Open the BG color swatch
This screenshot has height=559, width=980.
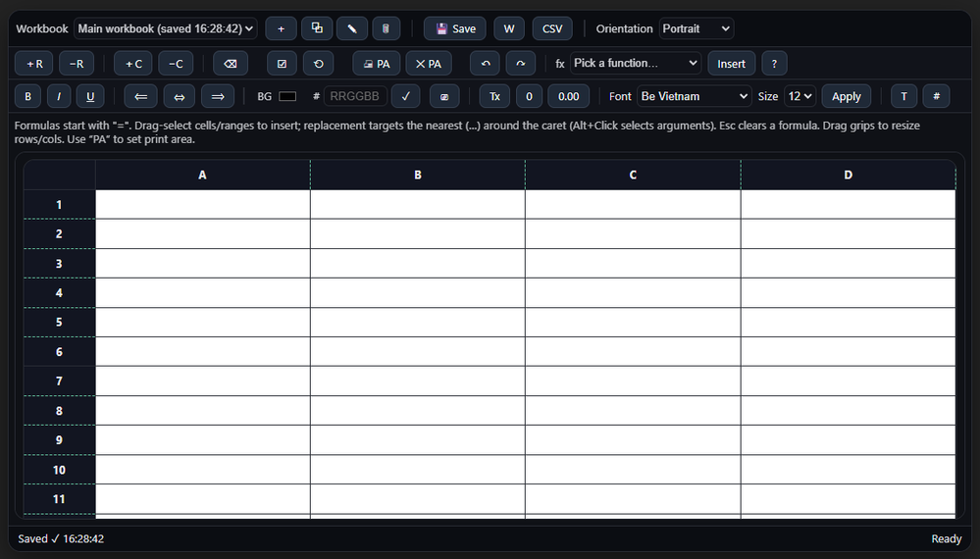pyautogui.click(x=287, y=96)
